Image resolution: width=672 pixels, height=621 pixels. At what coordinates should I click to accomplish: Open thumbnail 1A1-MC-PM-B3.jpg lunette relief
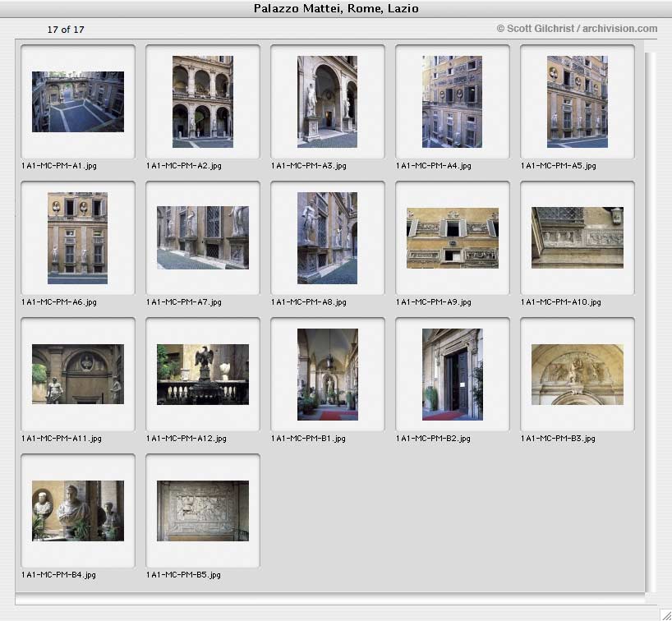(x=578, y=375)
